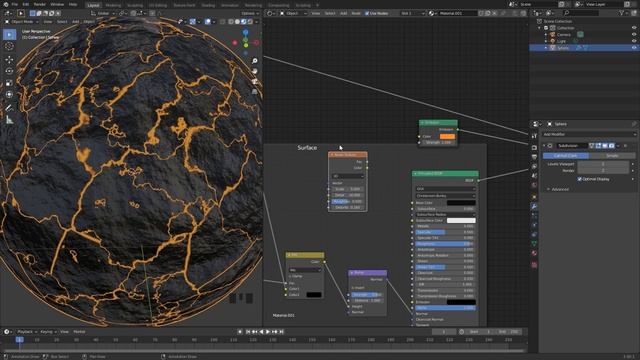Hide the Light with its eye icon
Image resolution: width=640 pixels, height=360 pixels.
coord(634,41)
